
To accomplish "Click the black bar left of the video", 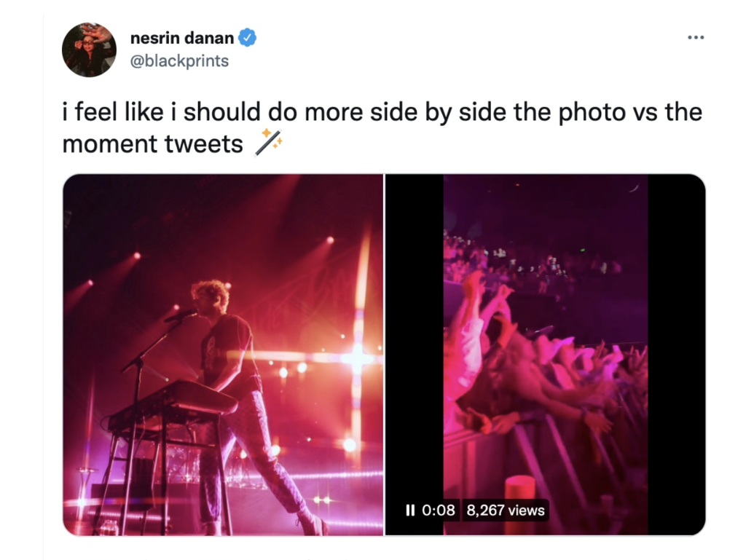I will [x=415, y=355].
